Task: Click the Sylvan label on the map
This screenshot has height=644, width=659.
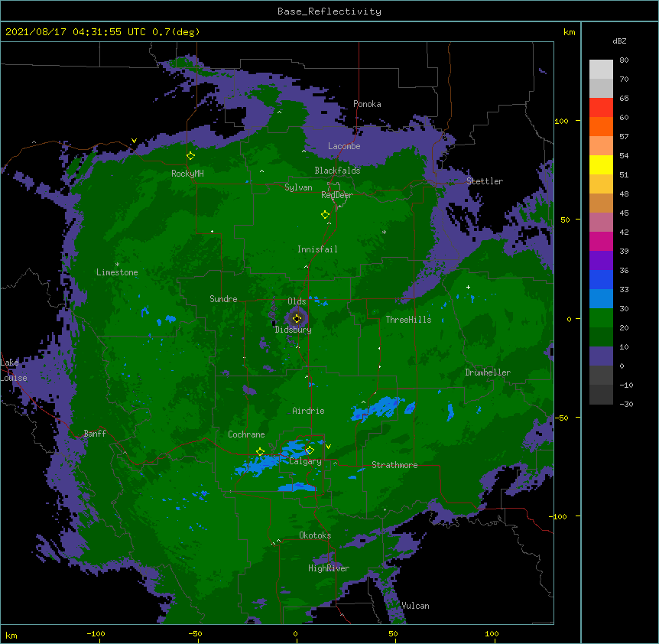Action: (298, 187)
